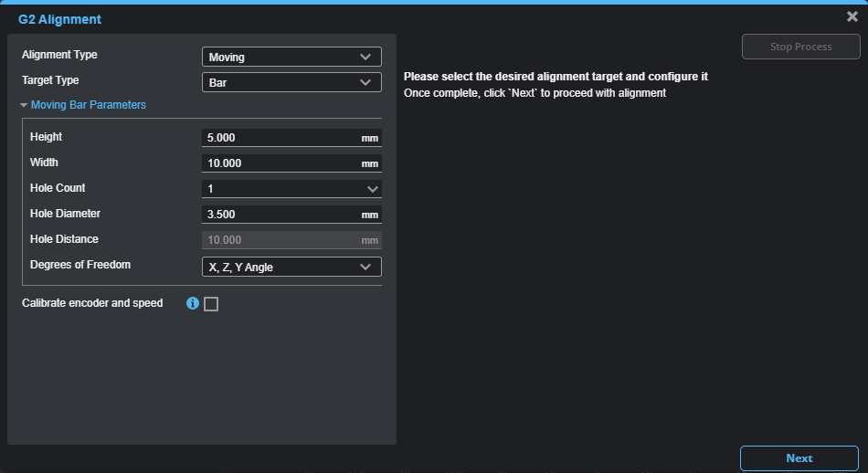Click the disabled Hole Distance field
Screen dimensions: 868x473
pyautogui.click(x=291, y=240)
